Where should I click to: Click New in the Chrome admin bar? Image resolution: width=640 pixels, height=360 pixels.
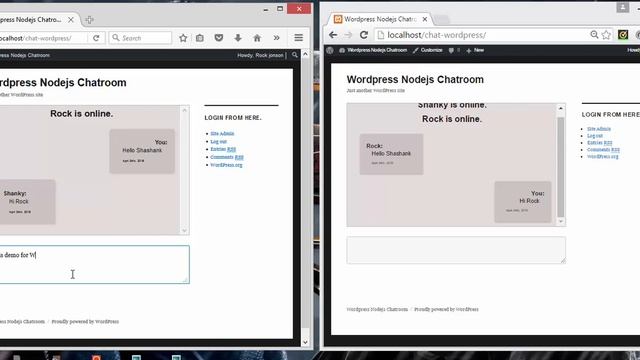(x=475, y=50)
